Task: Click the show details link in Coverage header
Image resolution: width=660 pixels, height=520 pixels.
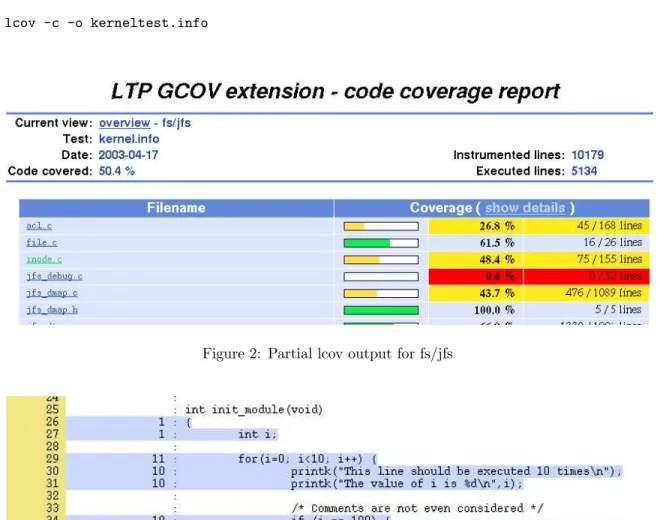Action: 525,208
